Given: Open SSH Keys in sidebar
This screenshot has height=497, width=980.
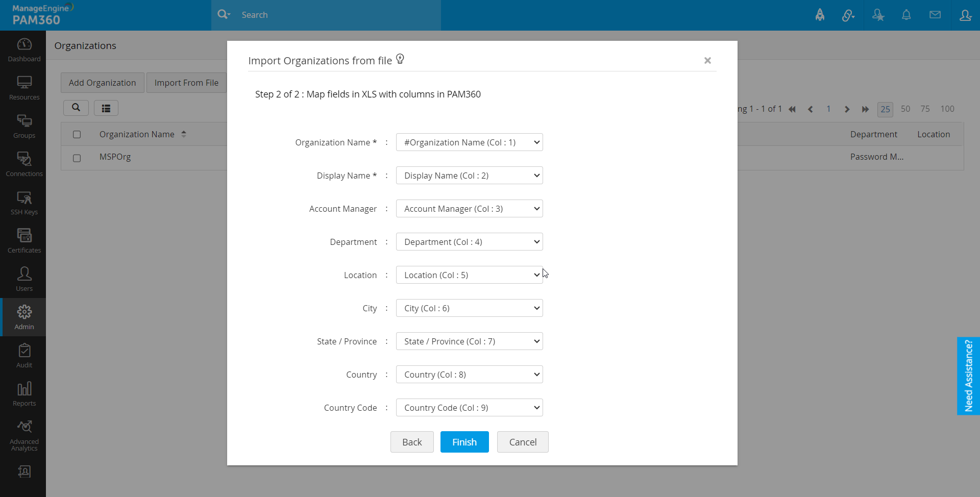Looking at the screenshot, I should 24,202.
